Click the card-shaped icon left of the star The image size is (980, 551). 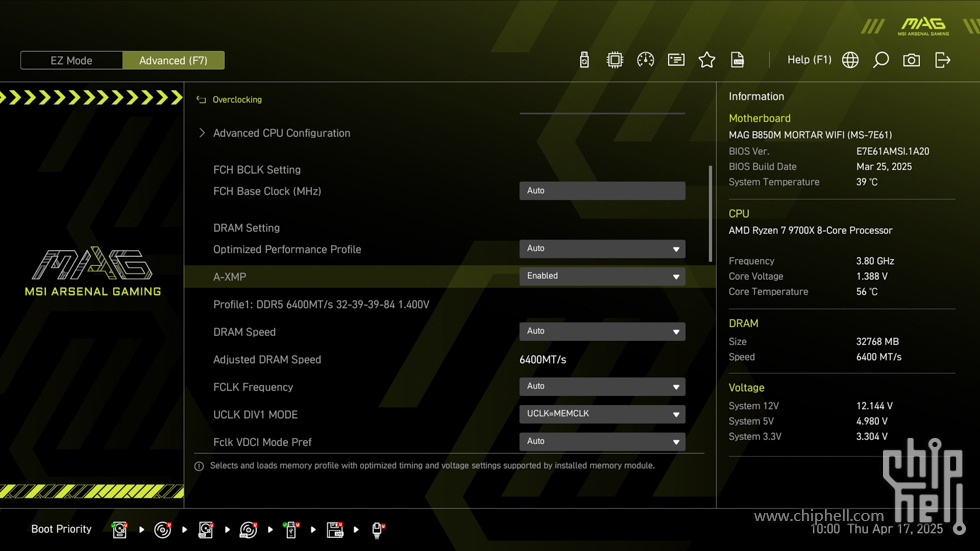point(676,60)
